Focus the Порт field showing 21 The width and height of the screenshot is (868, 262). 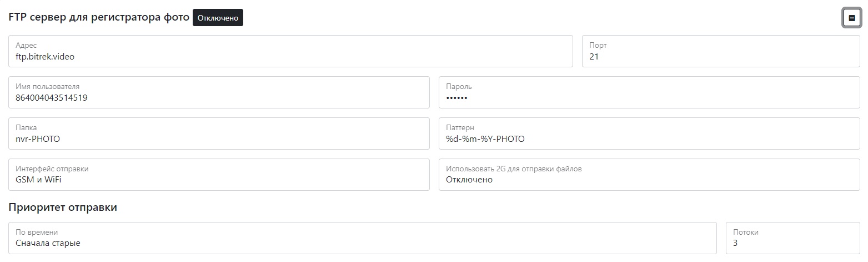pos(720,51)
